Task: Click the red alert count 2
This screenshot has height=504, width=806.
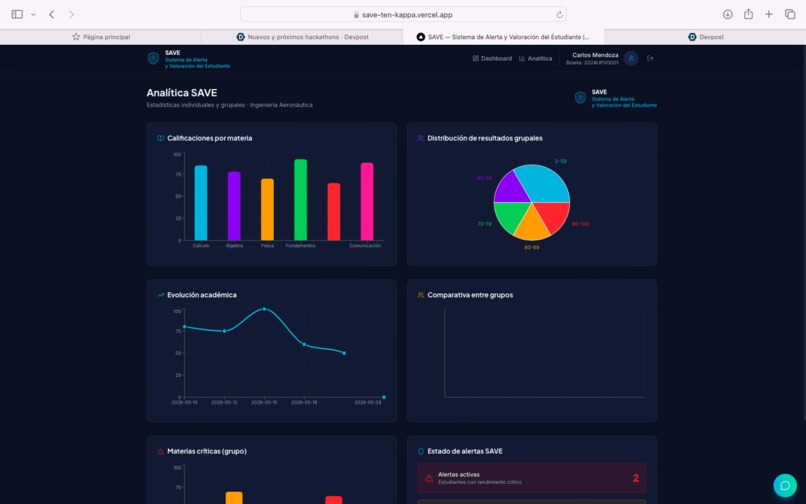Action: tap(636, 478)
